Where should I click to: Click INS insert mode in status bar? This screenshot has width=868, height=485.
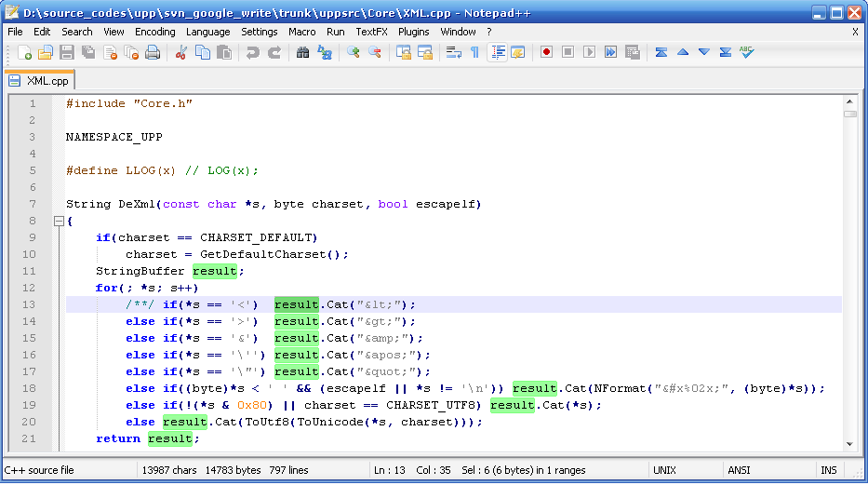click(828, 471)
